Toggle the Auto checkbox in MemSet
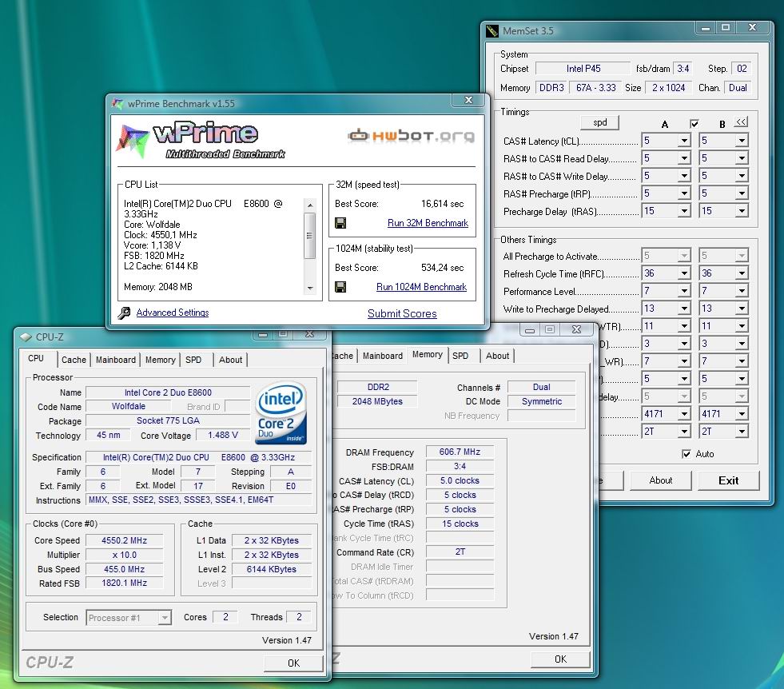Viewport: 784px width, 689px height. pos(686,454)
